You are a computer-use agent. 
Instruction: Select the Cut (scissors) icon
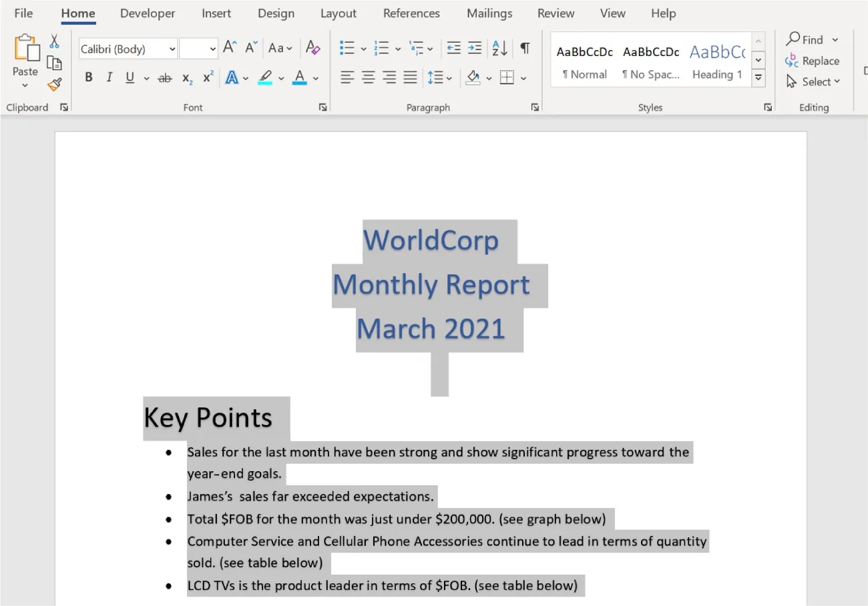point(55,41)
